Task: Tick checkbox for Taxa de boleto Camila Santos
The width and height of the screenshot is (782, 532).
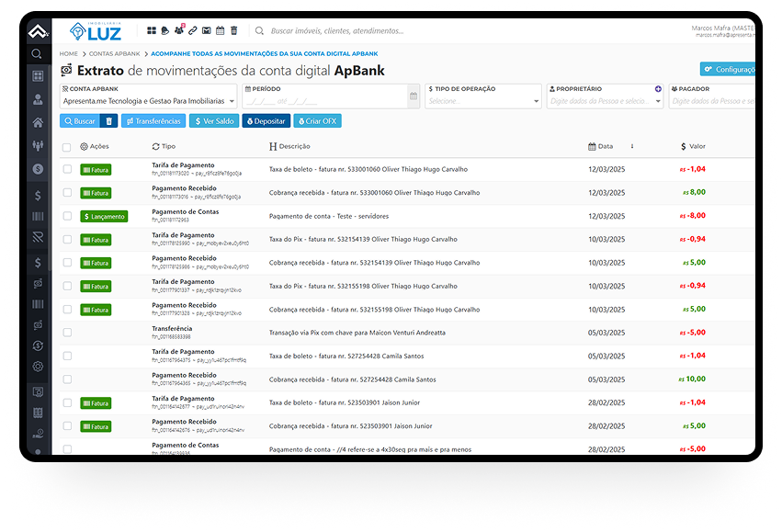Action: (x=67, y=356)
